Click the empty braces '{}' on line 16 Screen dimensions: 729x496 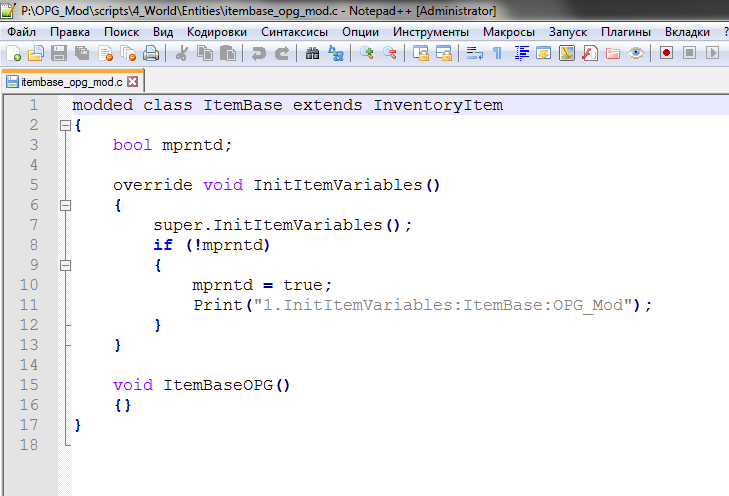123,405
